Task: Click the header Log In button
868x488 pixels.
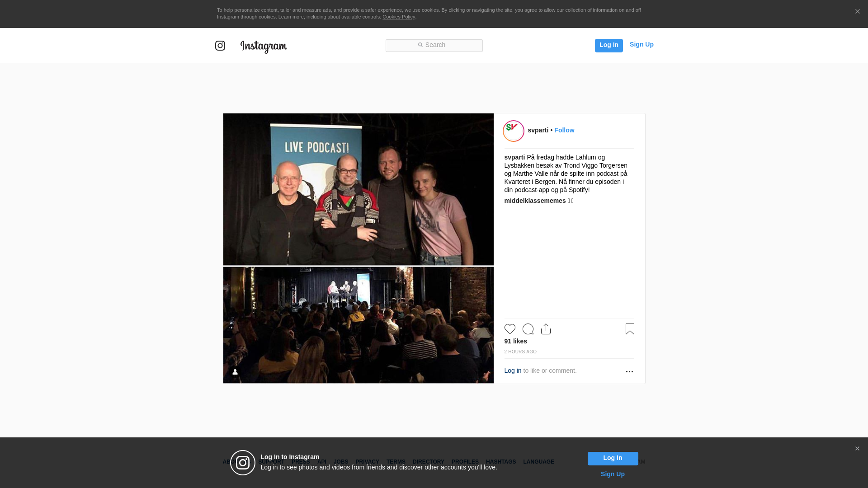Action: pyautogui.click(x=609, y=45)
